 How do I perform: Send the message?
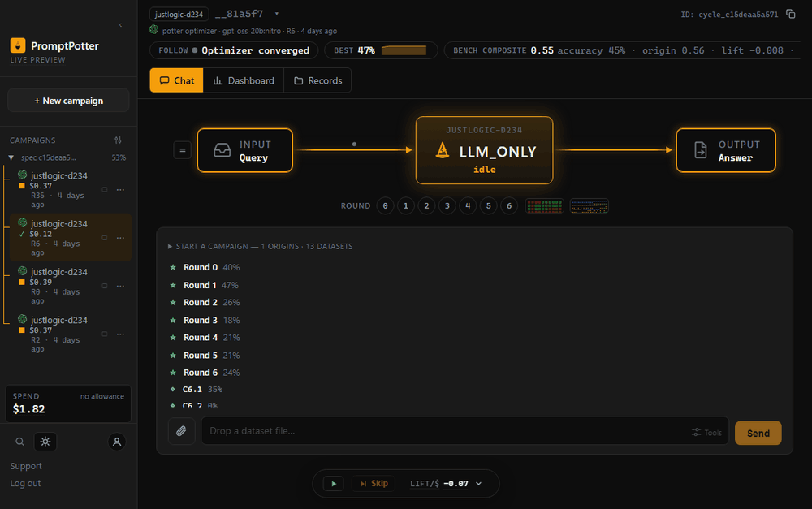pos(758,433)
